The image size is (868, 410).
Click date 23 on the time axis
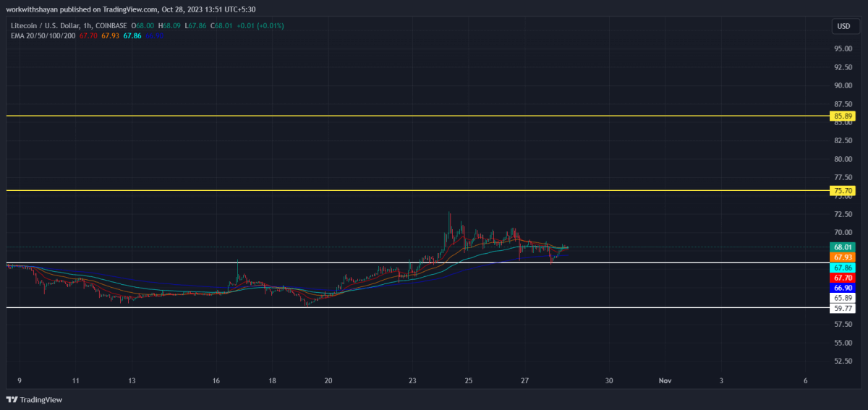412,380
